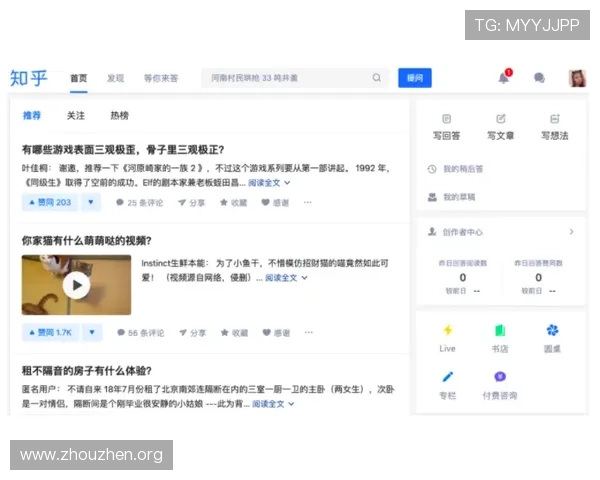Select the 热榜 feed tab
This screenshot has height=480, width=600.
120,115
